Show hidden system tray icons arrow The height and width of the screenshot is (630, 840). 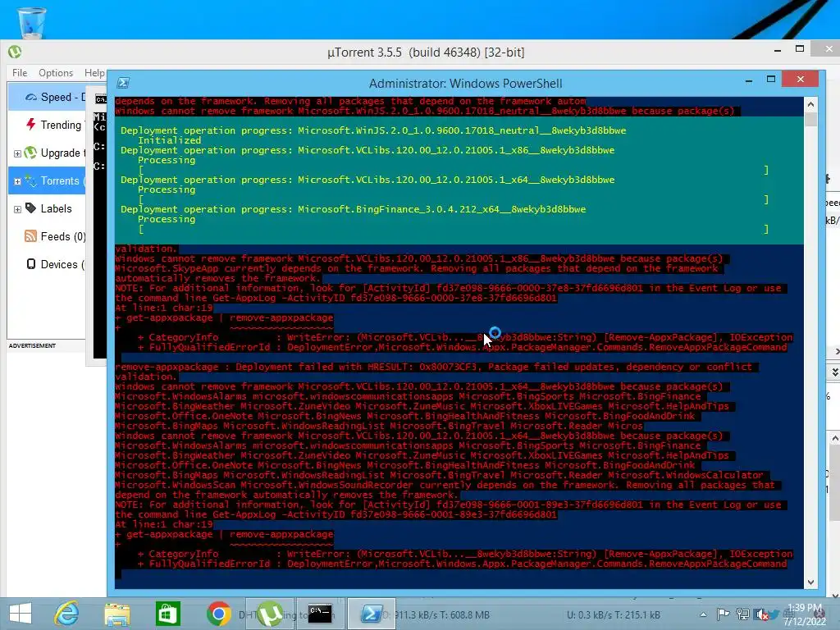[x=703, y=614]
